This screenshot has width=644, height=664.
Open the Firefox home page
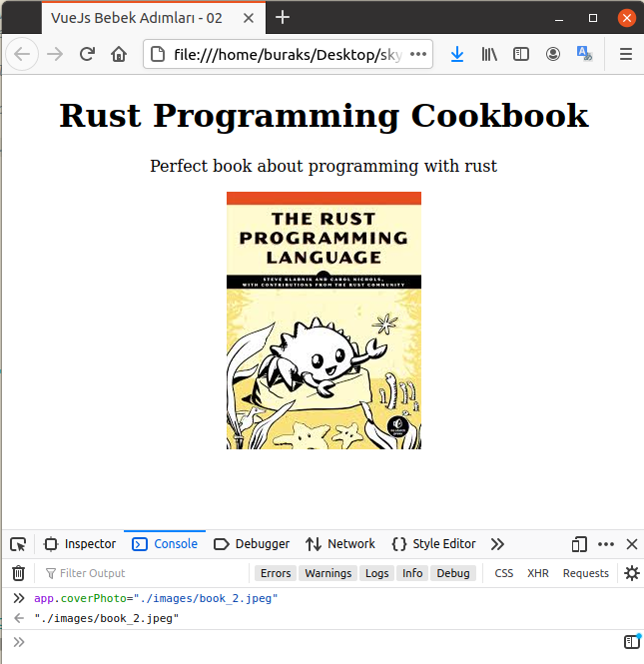coord(119,54)
